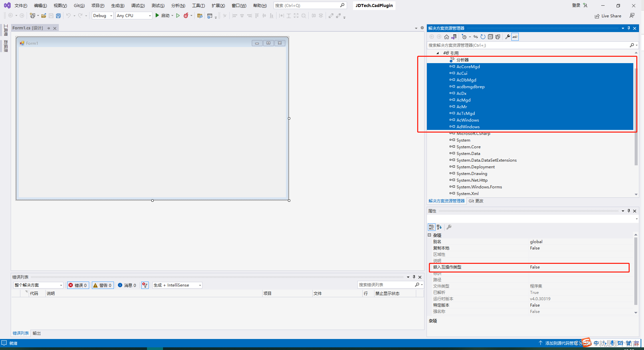Collapse the 引用 references node

[438, 53]
